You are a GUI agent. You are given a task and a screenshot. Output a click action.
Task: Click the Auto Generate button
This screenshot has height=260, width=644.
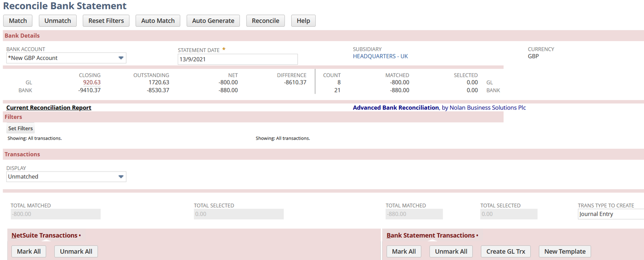213,21
